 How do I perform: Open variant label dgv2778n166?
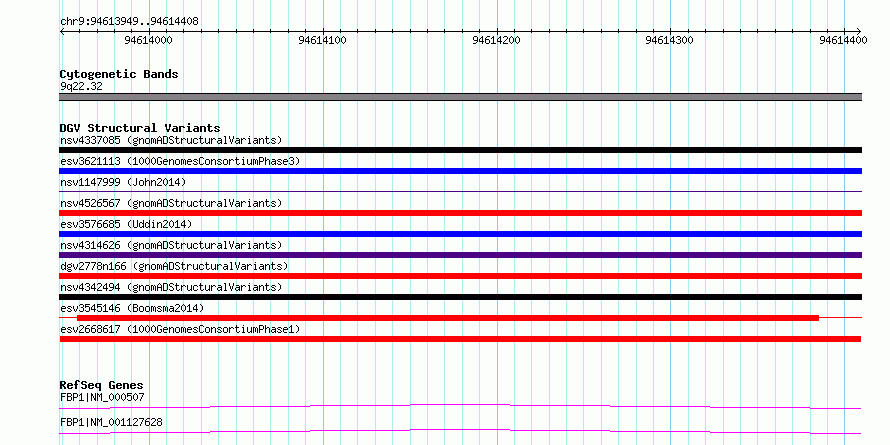tap(174, 266)
